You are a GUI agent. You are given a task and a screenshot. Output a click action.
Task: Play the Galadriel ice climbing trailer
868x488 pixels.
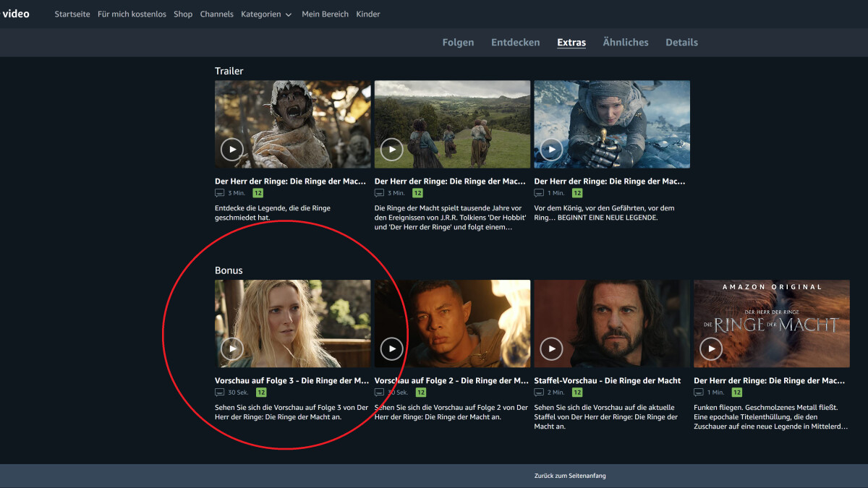[x=552, y=150]
